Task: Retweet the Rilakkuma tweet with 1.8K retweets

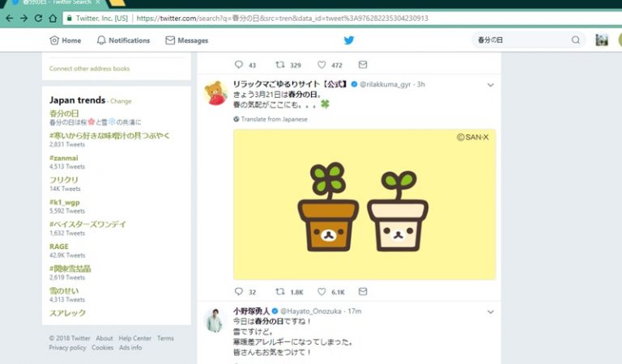Action: (280, 291)
